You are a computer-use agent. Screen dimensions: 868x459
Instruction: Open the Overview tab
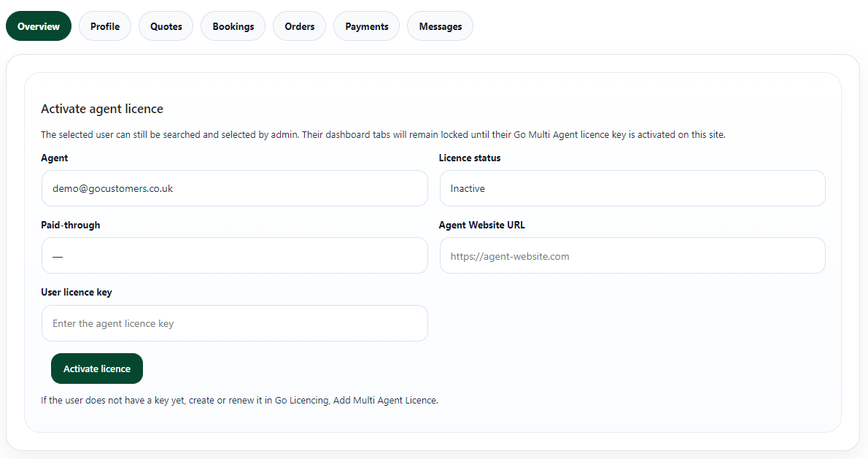pos(39,26)
